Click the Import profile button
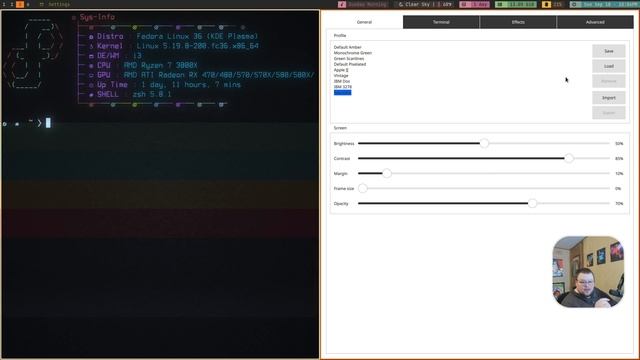 609,98
